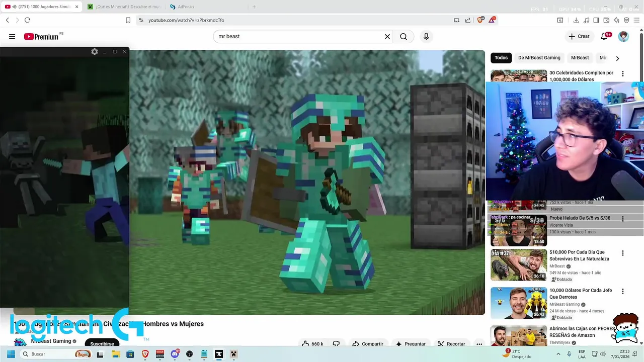Open the YouTube account avatar menu
This screenshot has width=644, height=362.
(x=623, y=37)
